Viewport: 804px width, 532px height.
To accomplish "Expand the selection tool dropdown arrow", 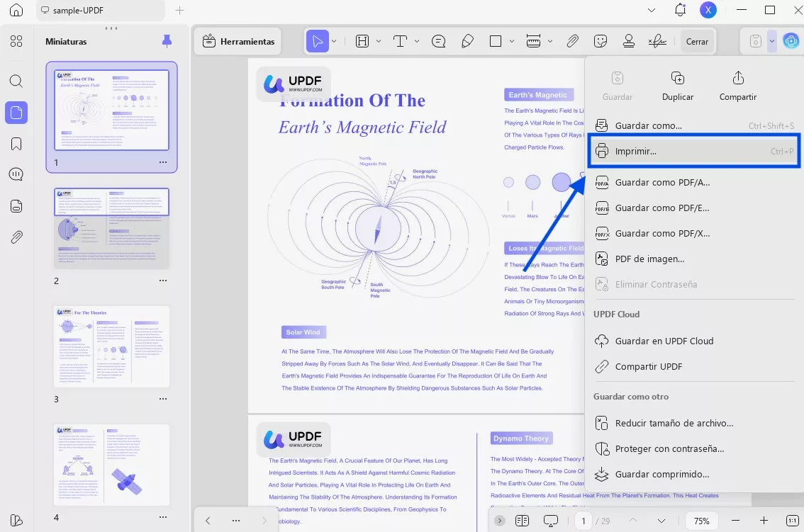I will point(334,42).
